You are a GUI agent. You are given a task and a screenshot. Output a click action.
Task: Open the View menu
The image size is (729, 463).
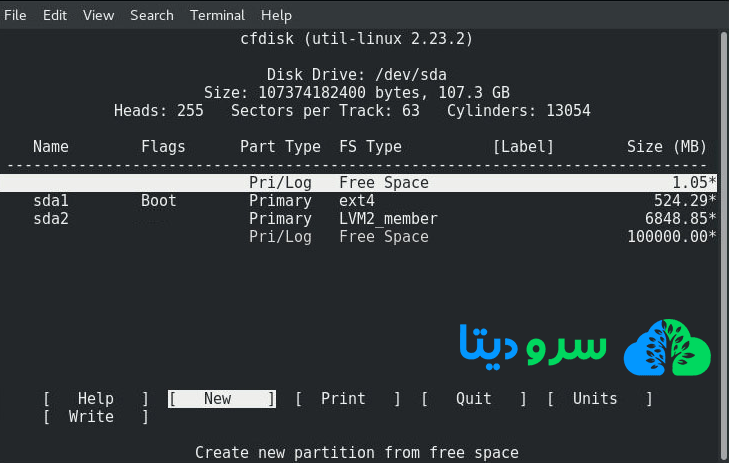(x=98, y=15)
